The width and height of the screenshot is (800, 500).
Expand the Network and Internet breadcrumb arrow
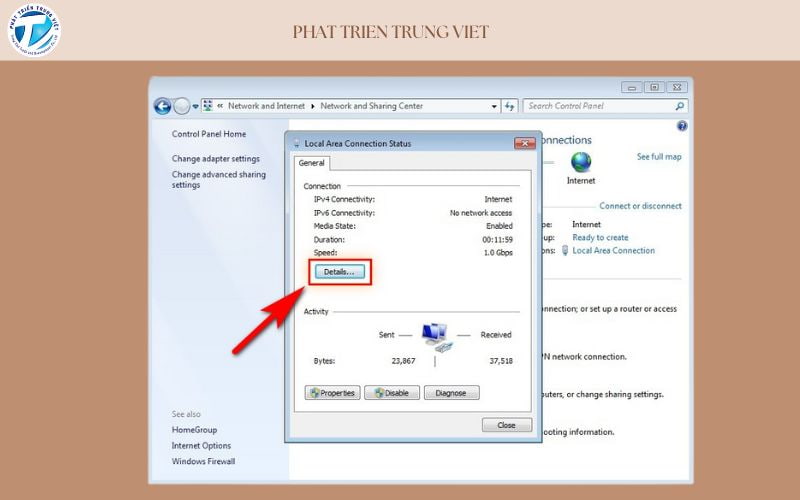(x=313, y=106)
